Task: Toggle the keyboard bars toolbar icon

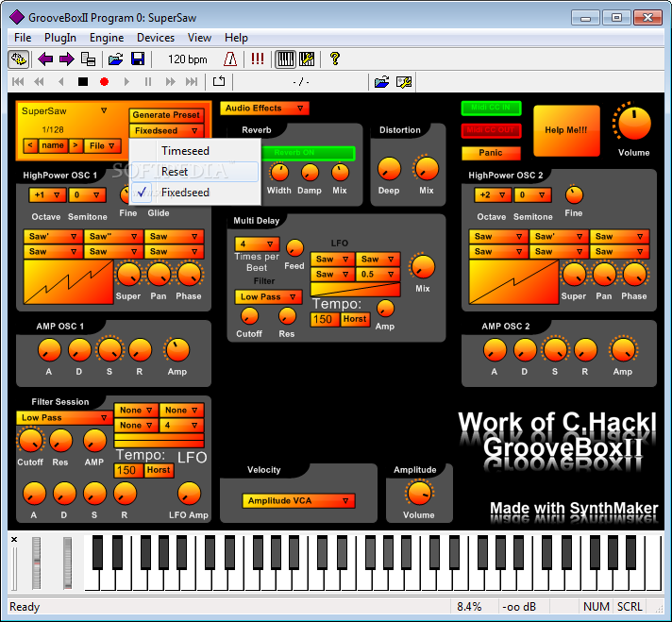Action: (285, 59)
